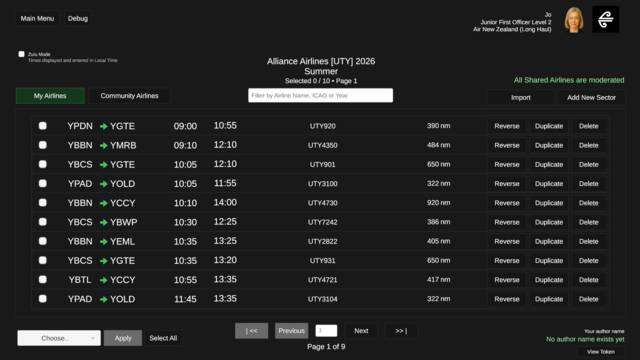Click arrival time 14:00 in YBBN-YCCY row

click(225, 202)
